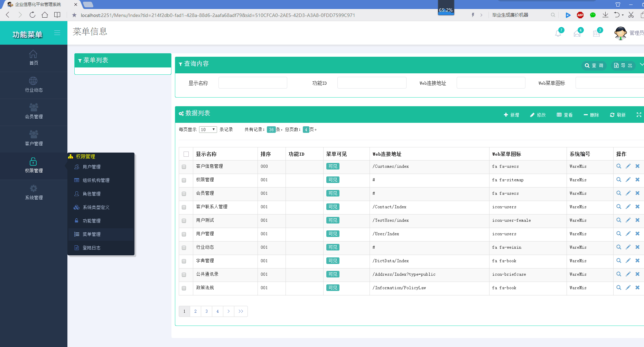Click the hamburger icon next to 功能菜单

pyautogui.click(x=57, y=33)
